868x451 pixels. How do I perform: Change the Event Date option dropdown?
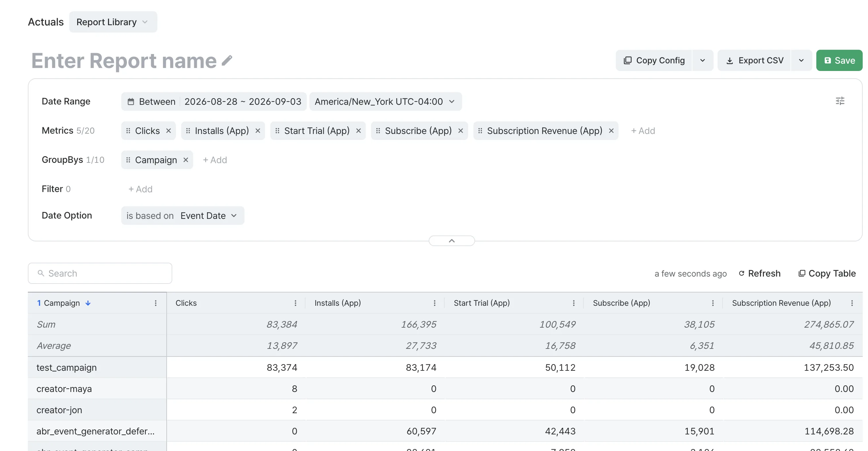coord(208,216)
